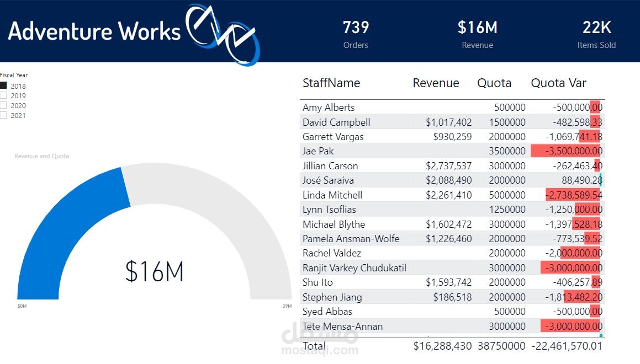Click Jae Pak's quota 3500000

click(507, 151)
